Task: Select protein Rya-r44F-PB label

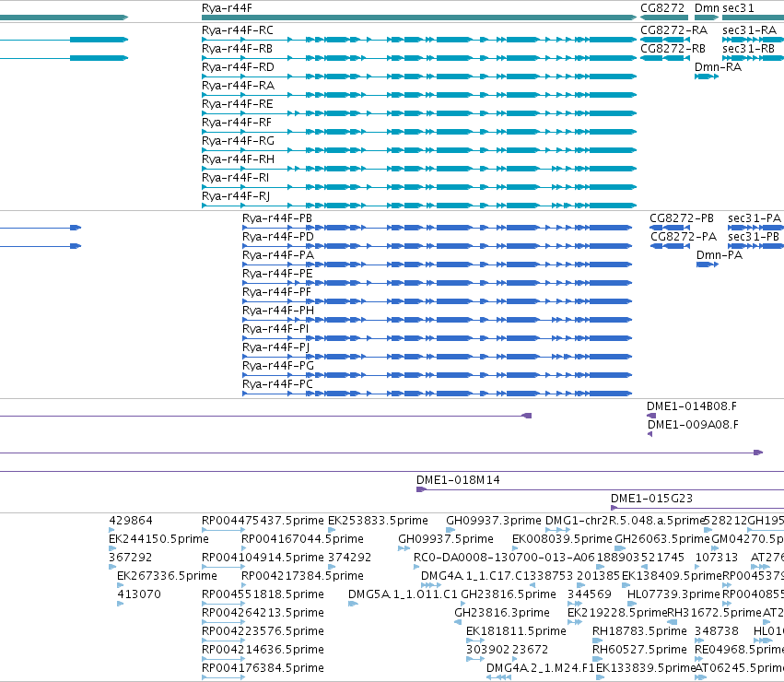Action: click(277, 218)
